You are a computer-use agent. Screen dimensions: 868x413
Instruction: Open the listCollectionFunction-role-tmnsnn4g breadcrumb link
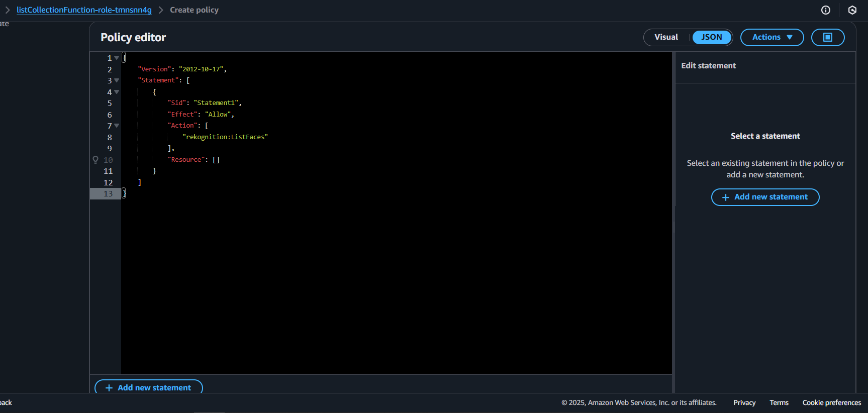[84, 10]
